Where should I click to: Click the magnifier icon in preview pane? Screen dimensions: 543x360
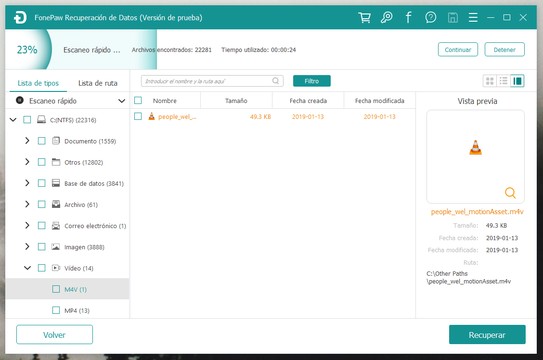[510, 192]
